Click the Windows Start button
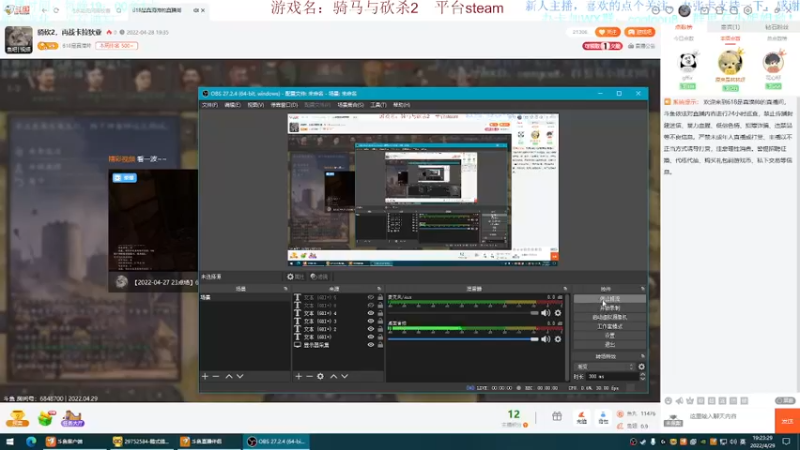 coord(10,441)
